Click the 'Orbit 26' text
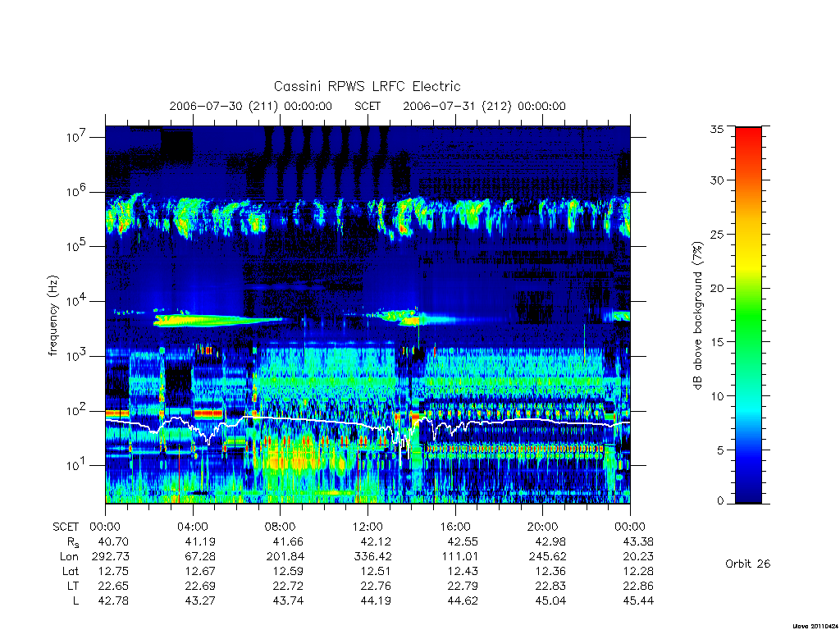 click(x=748, y=564)
